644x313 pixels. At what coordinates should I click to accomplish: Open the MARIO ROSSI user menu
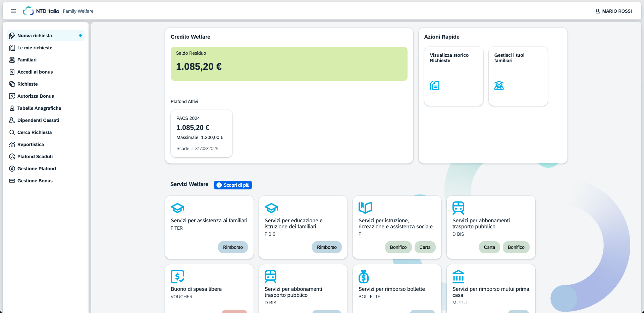(613, 11)
